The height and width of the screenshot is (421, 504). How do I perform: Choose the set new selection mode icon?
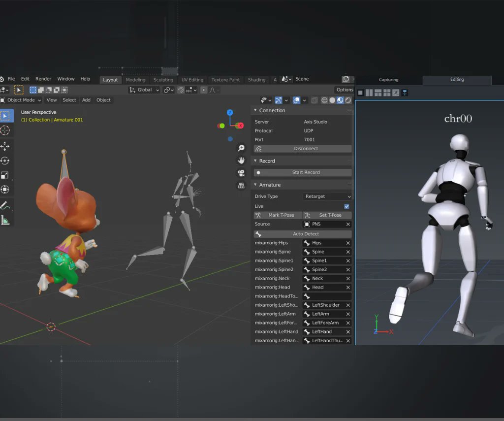coord(33,90)
